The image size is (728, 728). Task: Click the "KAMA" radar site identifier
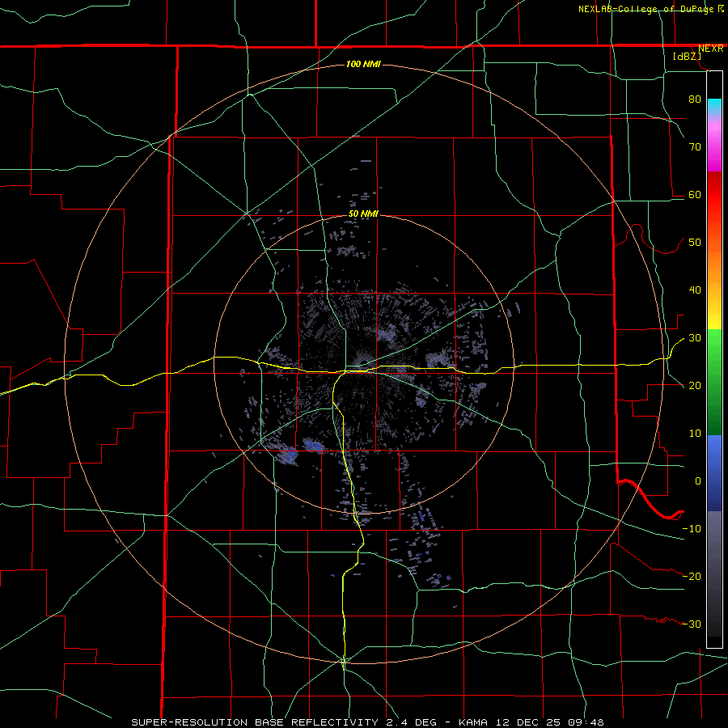[473, 722]
